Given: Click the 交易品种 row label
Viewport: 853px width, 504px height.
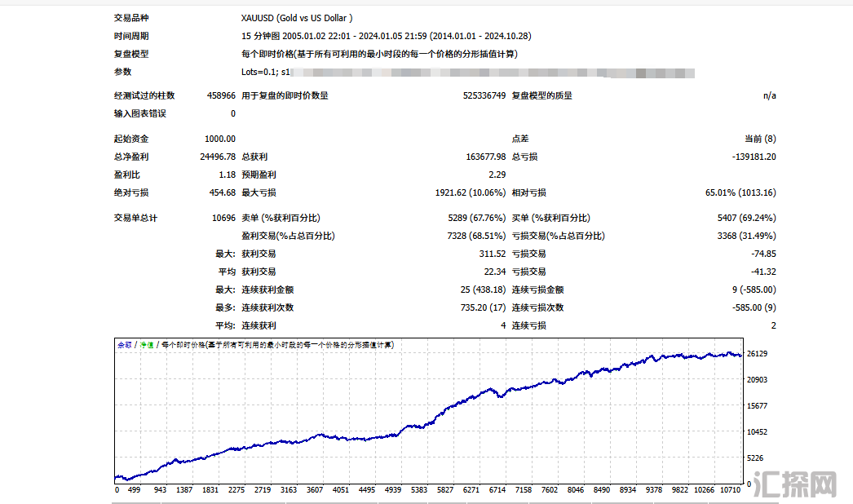Looking at the screenshot, I should tap(131, 18).
